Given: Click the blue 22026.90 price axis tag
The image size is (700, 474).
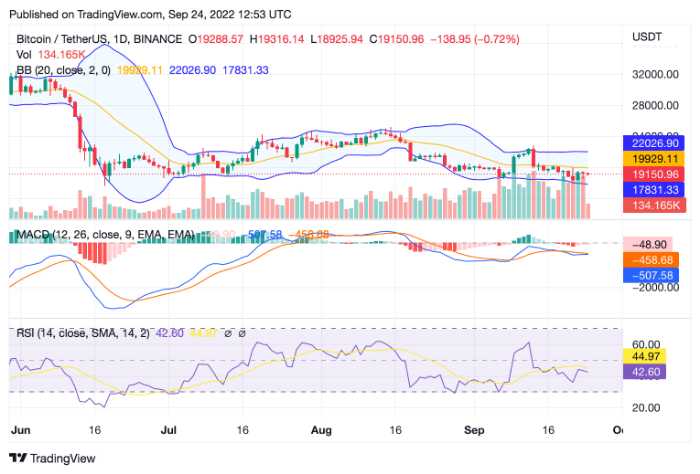Looking at the screenshot, I should pos(654,143).
